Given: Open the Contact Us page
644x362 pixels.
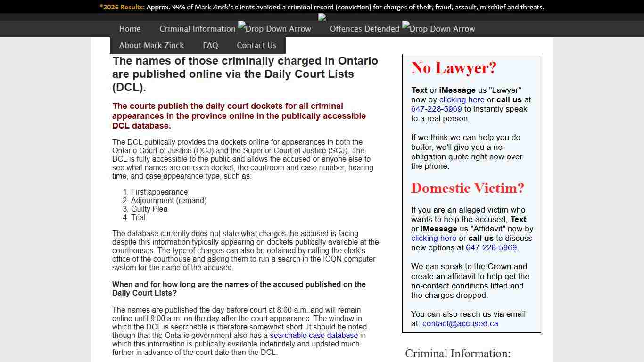Looking at the screenshot, I should (x=256, y=45).
